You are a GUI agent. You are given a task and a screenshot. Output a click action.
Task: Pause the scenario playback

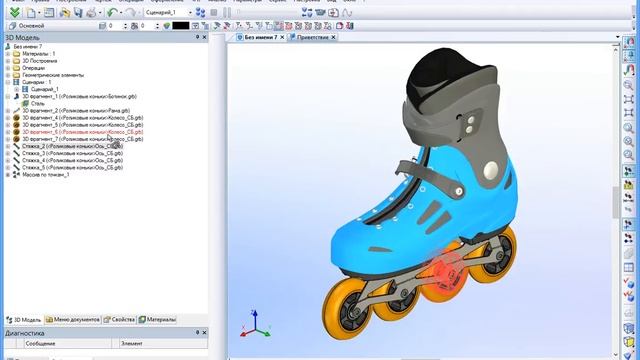[227, 13]
